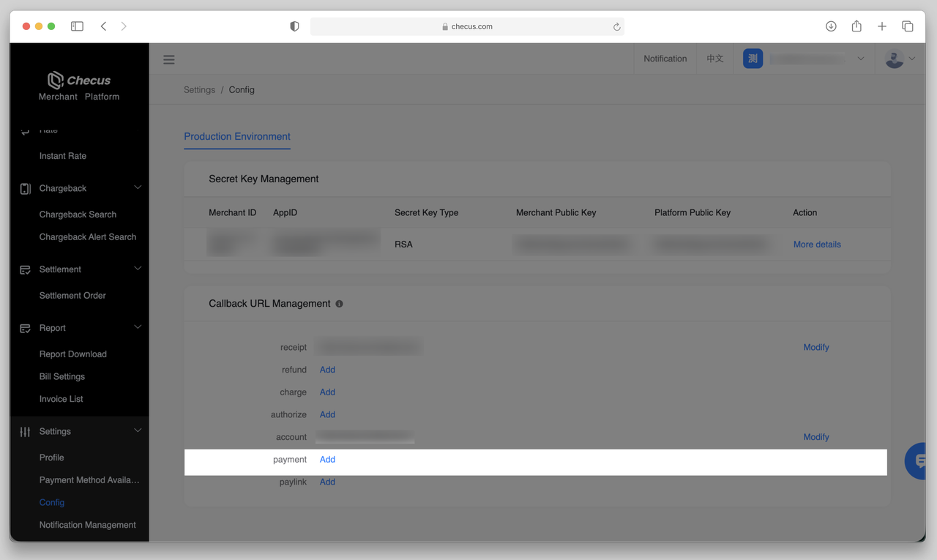Collapse the Settlement sidebar section
The image size is (937, 560).
point(138,269)
